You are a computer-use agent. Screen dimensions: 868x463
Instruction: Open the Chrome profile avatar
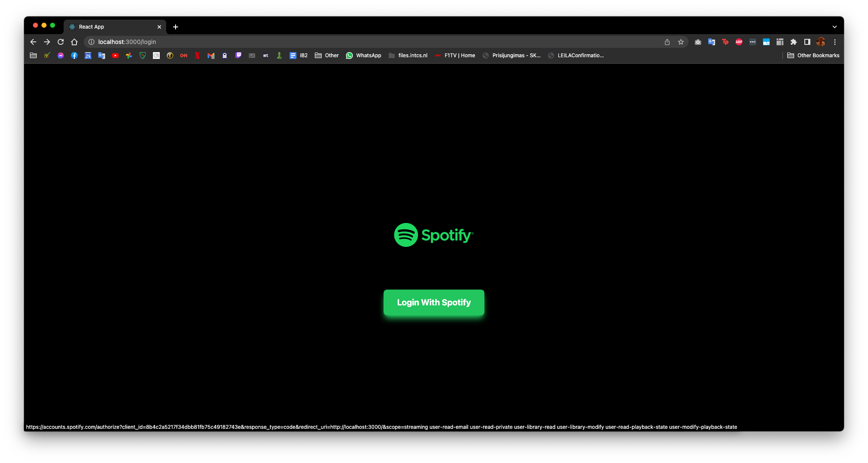tap(821, 42)
